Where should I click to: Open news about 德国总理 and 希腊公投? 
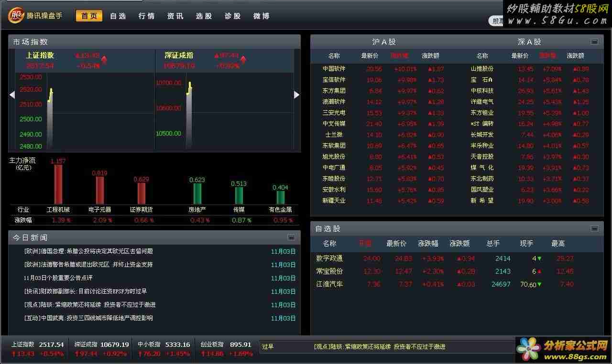(x=88, y=251)
